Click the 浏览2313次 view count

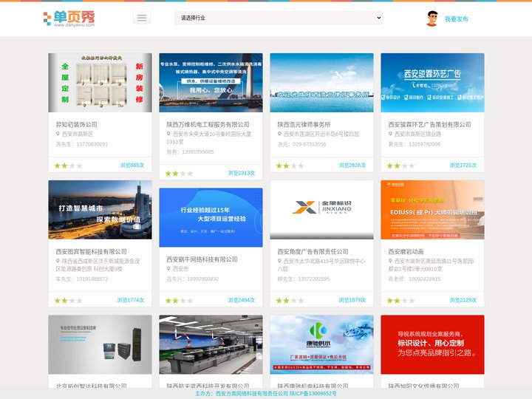[241, 173]
